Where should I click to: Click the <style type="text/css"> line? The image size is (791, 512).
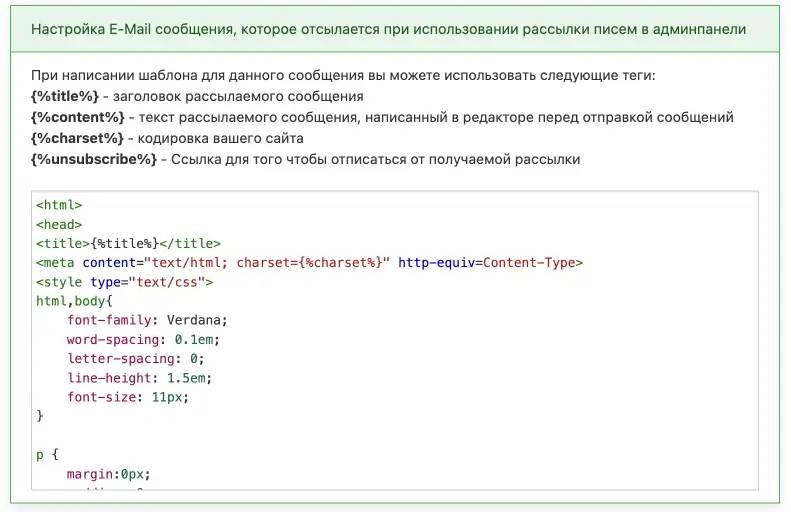point(124,282)
